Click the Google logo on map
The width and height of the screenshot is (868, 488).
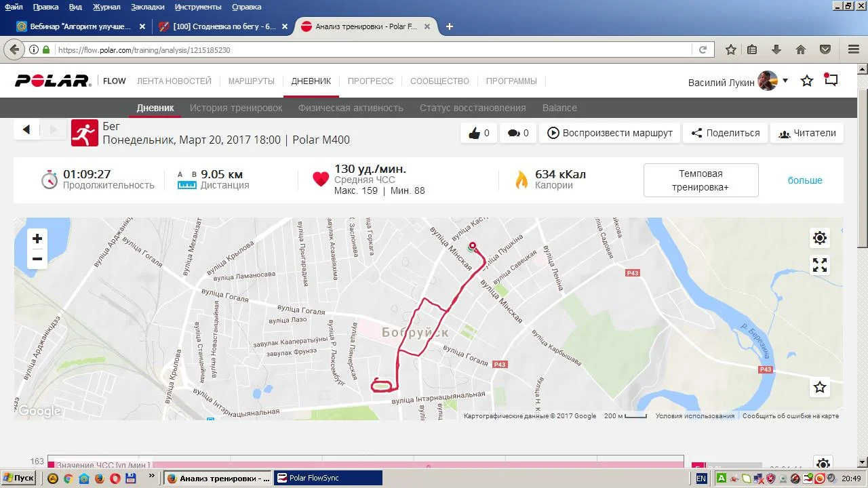39,411
